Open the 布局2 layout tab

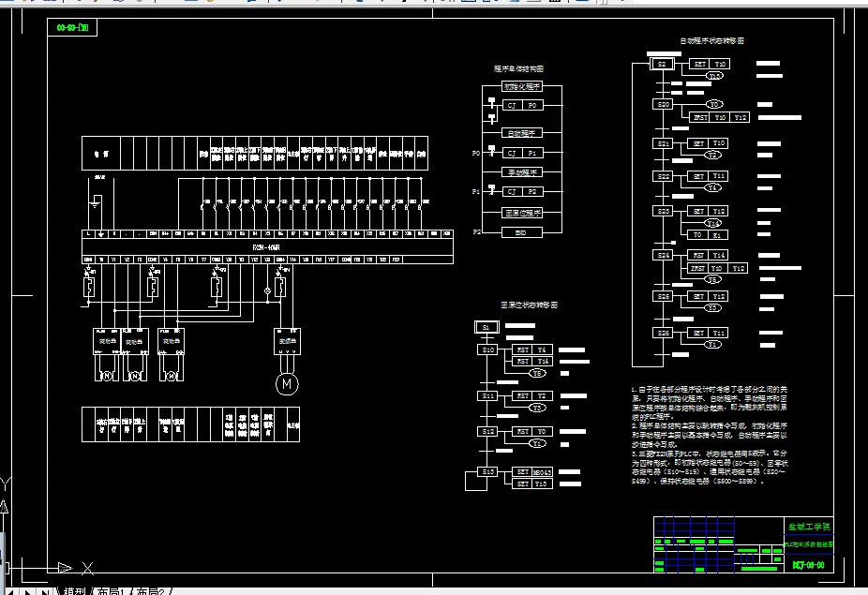(x=151, y=591)
